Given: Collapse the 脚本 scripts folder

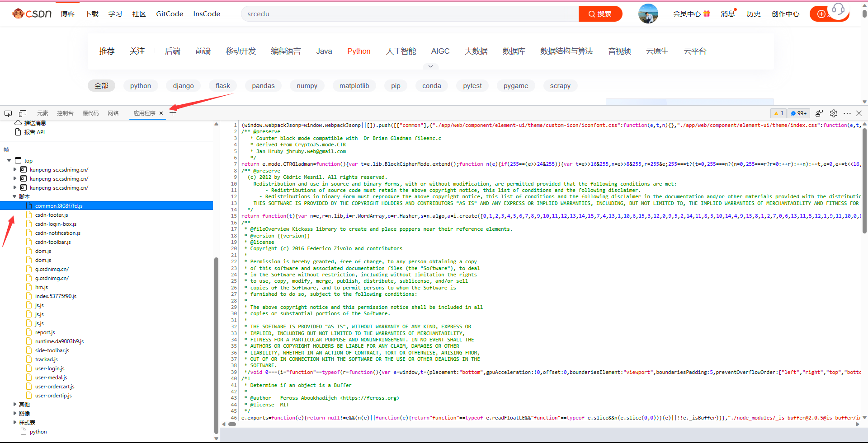Looking at the screenshot, I should (x=14, y=196).
